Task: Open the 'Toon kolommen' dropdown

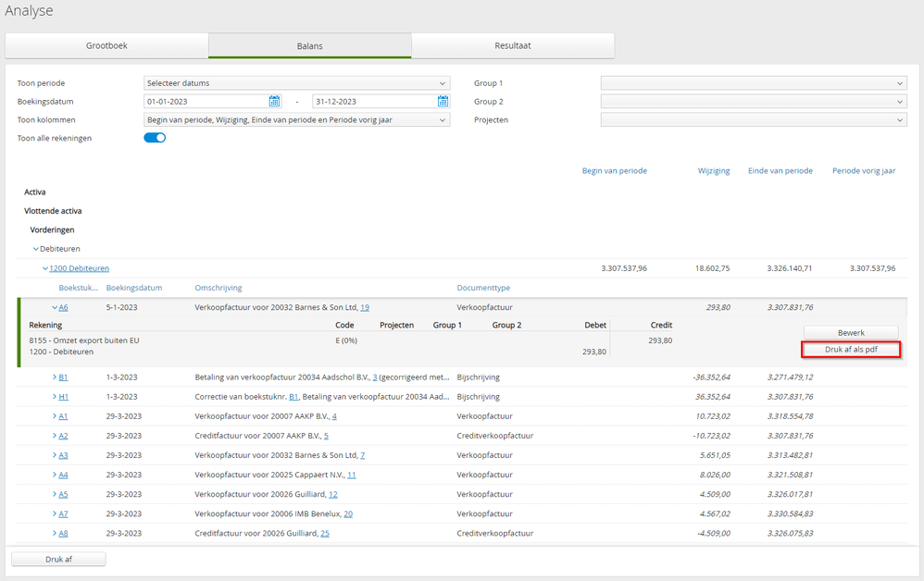Action: click(x=296, y=120)
